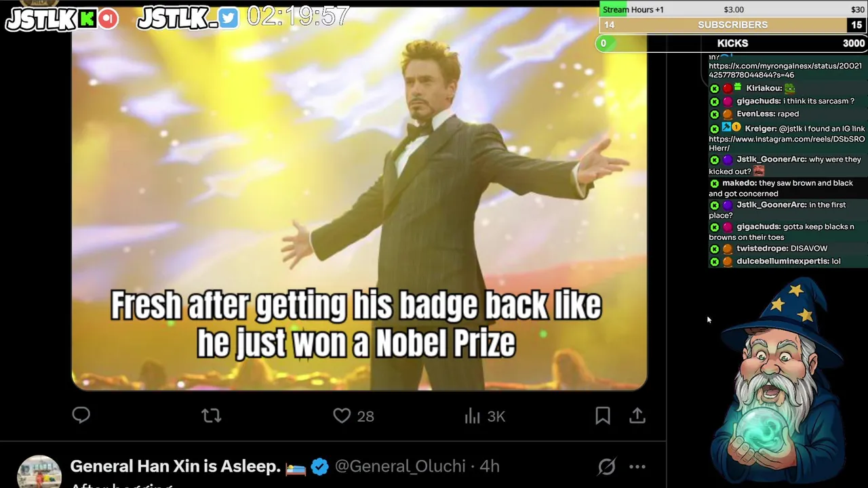Viewport: 868px width, 488px height.
Task: Open the three-dot more menu on General Han Xin tweet
Action: click(x=637, y=466)
